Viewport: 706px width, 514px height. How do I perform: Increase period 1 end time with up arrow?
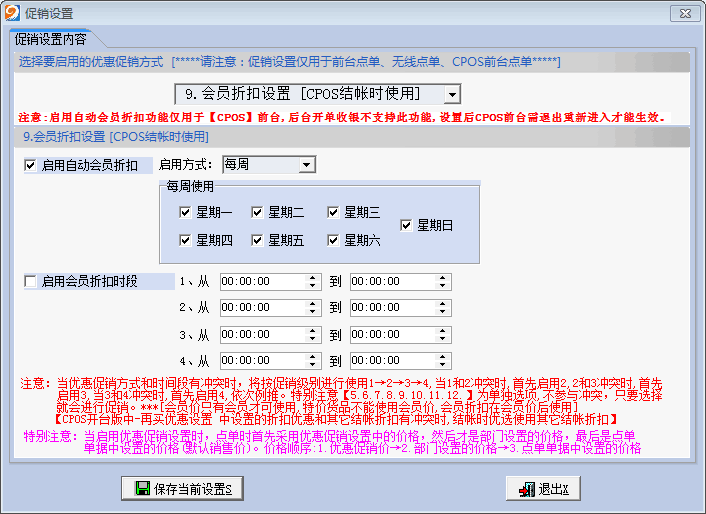444,278
